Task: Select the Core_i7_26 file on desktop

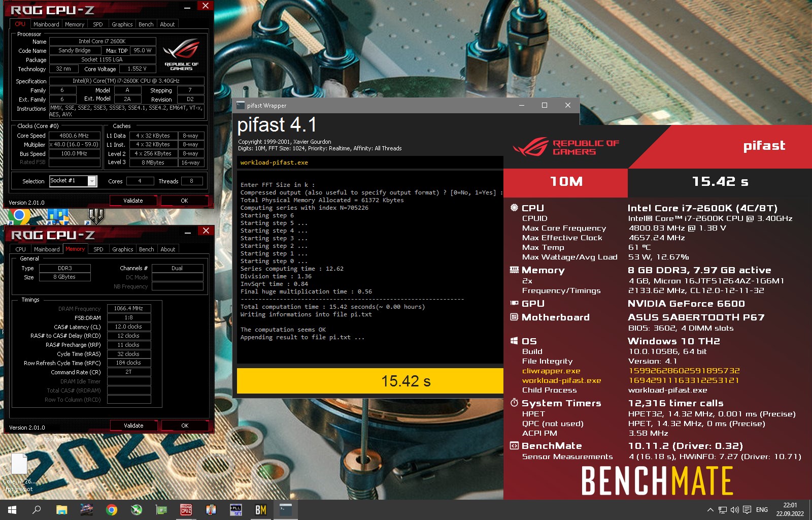Action: pos(19,472)
